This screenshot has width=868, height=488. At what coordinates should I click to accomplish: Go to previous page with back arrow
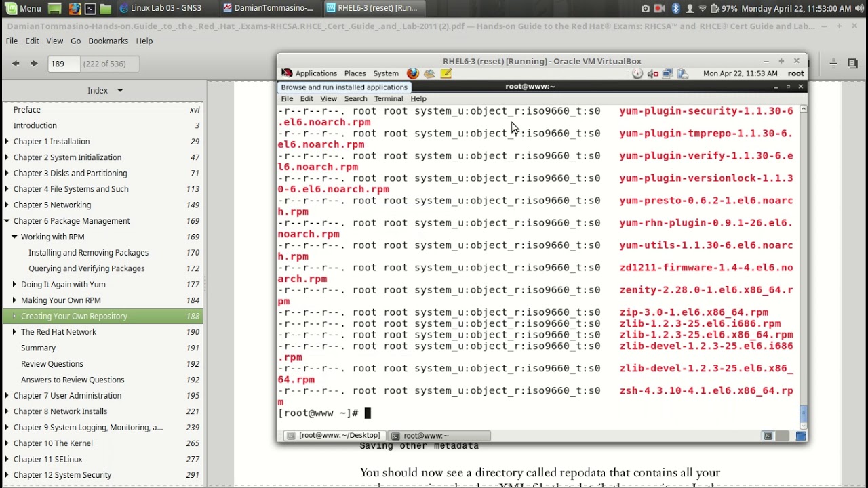click(x=16, y=64)
